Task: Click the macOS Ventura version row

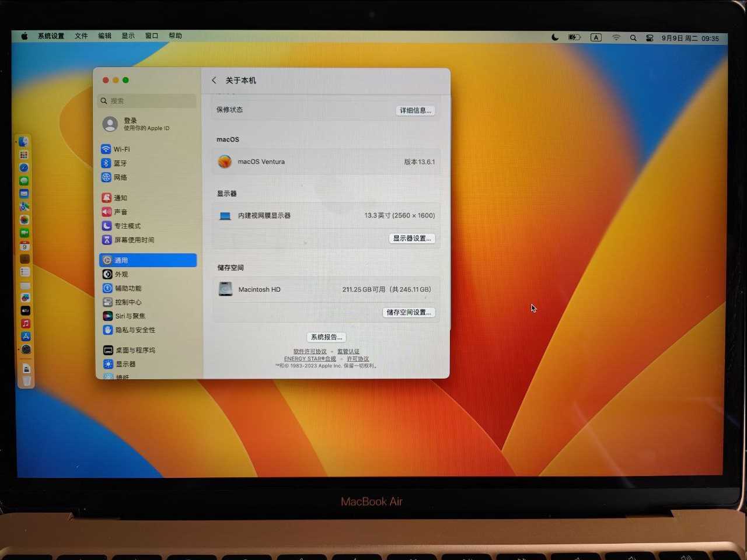Action: (326, 162)
